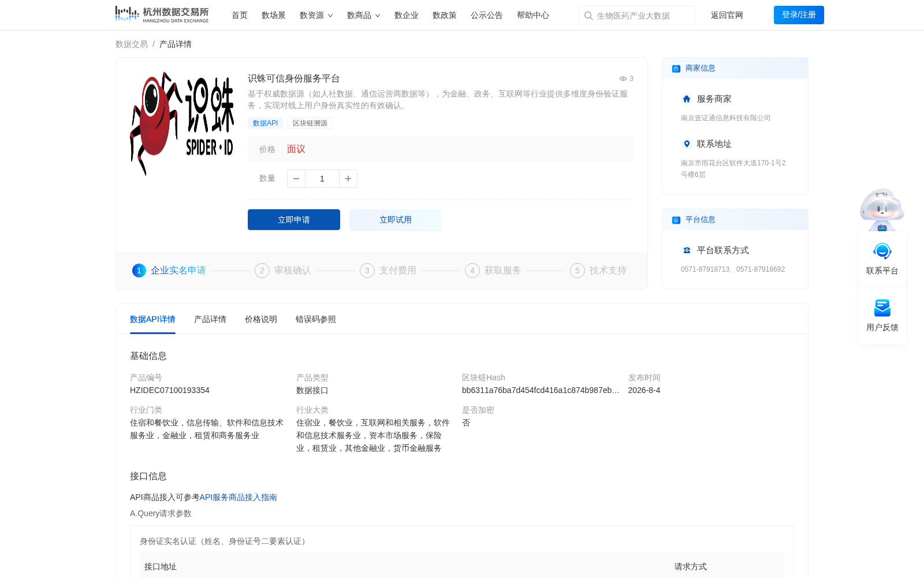Open 联系平台 customer service headset icon
The height and width of the screenshot is (578, 924).
coord(882,251)
